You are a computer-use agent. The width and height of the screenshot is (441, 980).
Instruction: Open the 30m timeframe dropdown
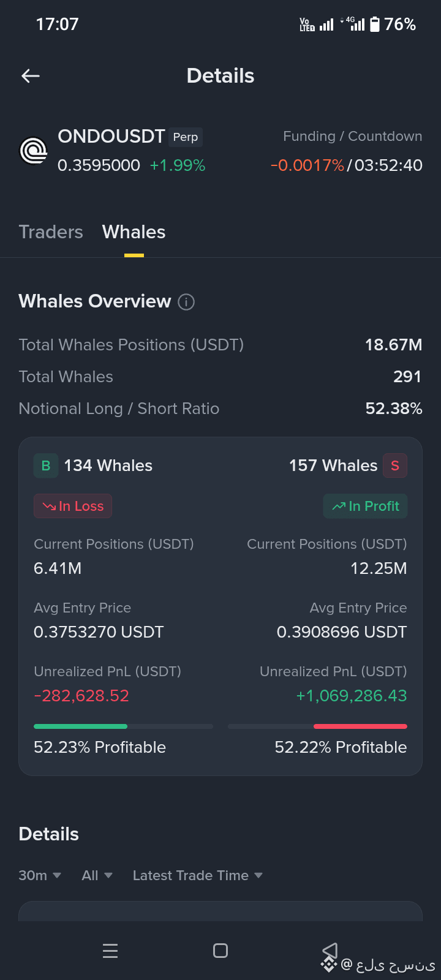tap(40, 875)
